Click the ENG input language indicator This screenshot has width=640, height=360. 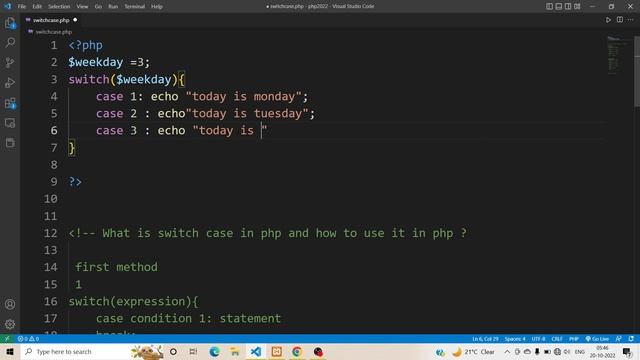pos(580,352)
